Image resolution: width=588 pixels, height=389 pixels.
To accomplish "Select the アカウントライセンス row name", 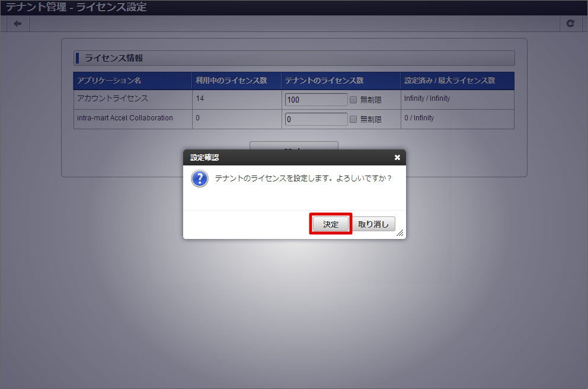I will click(113, 98).
